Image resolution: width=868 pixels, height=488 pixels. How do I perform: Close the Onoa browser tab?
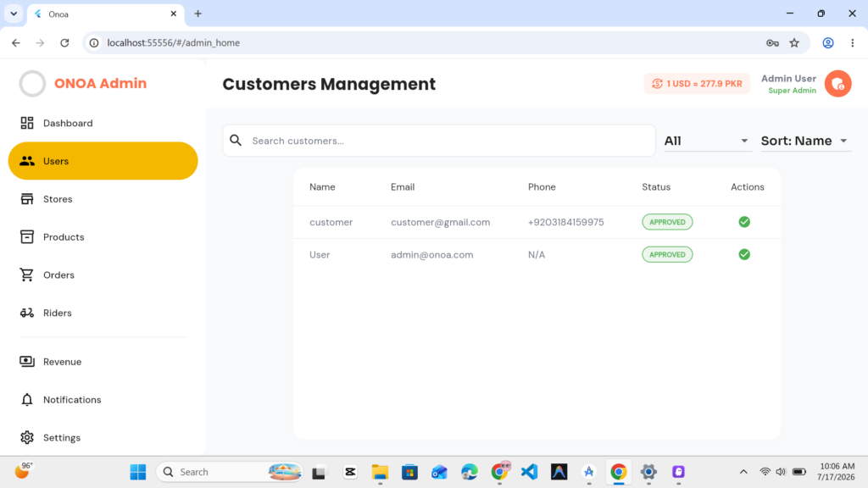[x=173, y=14]
